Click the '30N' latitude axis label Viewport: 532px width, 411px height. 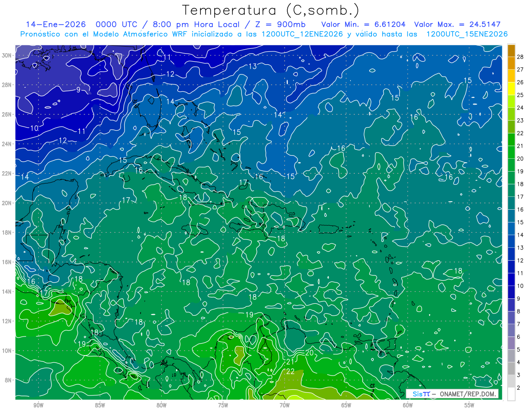(x=8, y=55)
